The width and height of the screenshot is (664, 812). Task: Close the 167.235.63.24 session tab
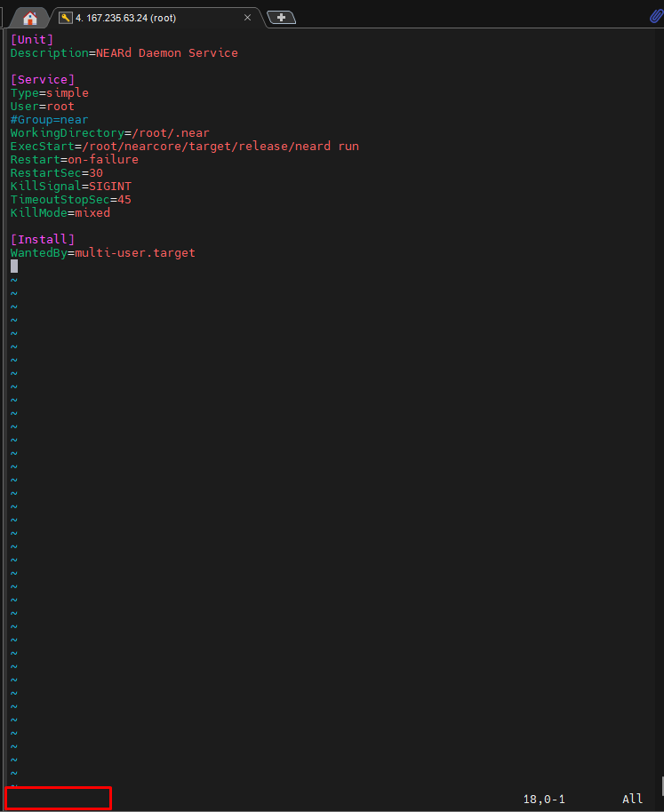(248, 18)
